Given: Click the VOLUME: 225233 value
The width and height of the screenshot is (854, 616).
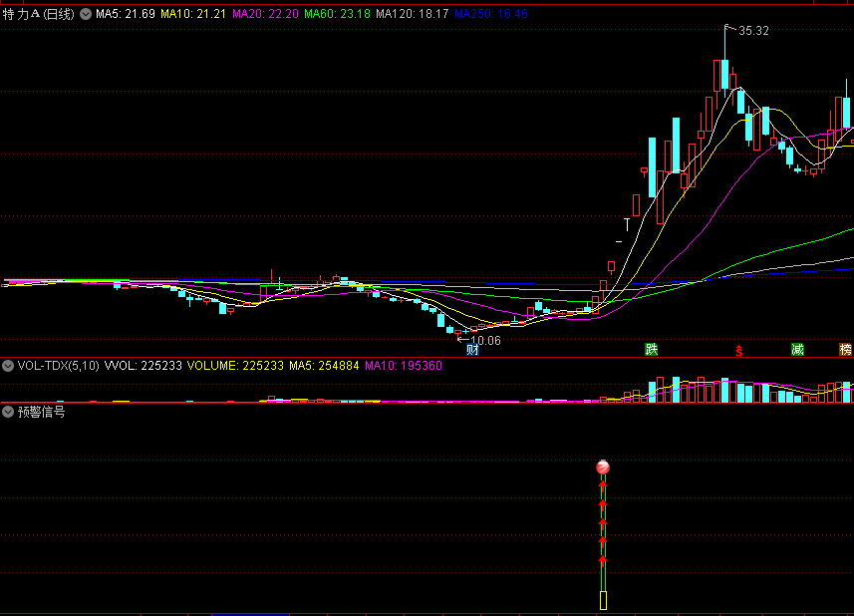Looking at the screenshot, I should pyautogui.click(x=235, y=366).
